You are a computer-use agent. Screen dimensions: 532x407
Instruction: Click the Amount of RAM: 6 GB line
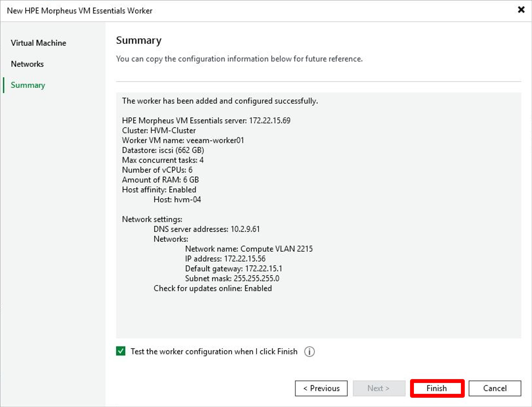160,180
